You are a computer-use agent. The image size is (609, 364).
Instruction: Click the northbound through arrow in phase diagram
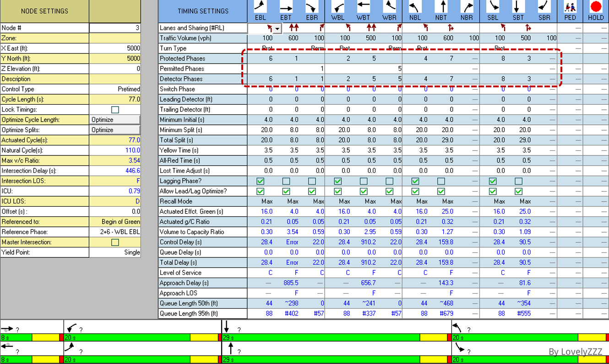pyautogui.click(x=231, y=349)
